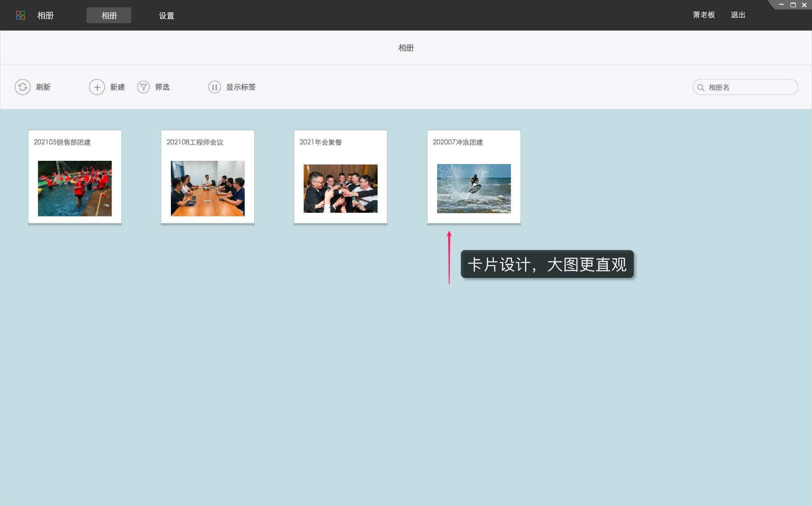The image size is (812, 506).
Task: Click the 萧老板 user name
Action: 704,15
